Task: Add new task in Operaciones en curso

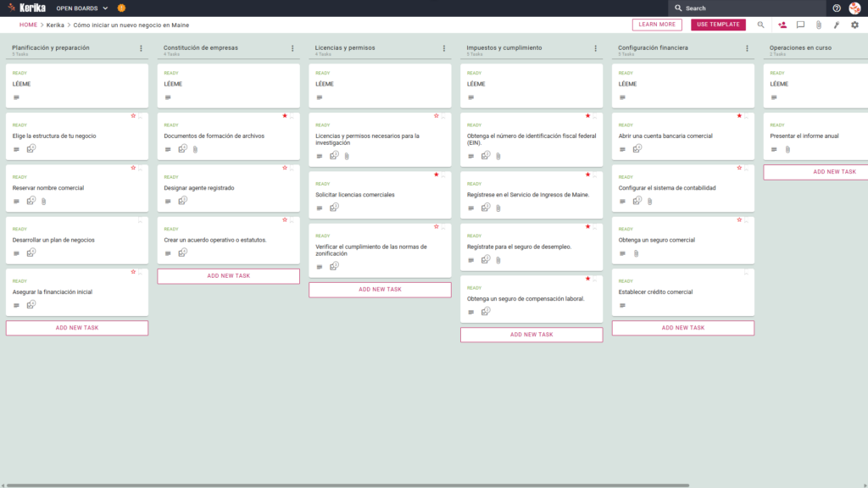Action: [815, 172]
